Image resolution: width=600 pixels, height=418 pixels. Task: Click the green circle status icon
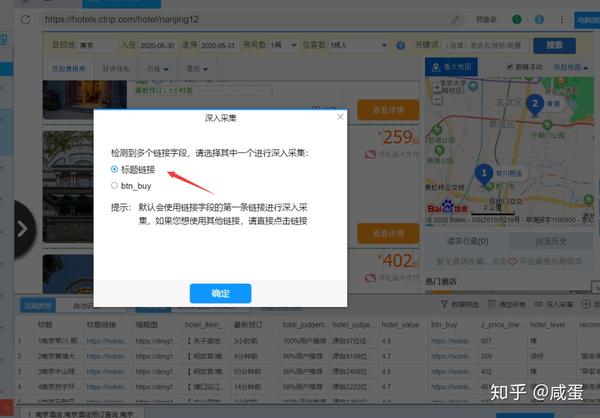click(517, 19)
